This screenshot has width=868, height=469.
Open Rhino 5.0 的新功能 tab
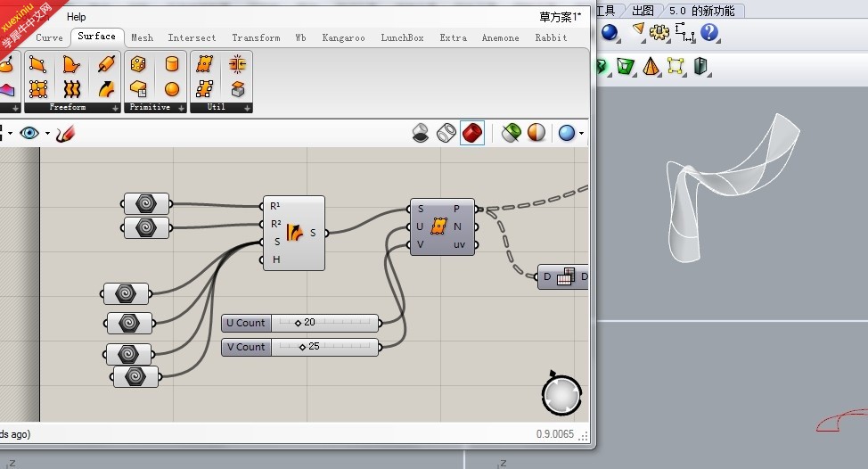pos(702,11)
